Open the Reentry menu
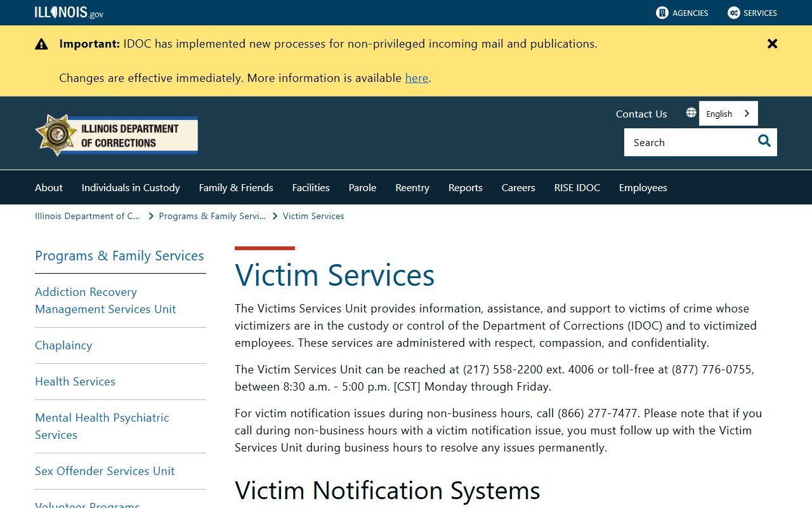Image resolution: width=812 pixels, height=508 pixels. 412,187
